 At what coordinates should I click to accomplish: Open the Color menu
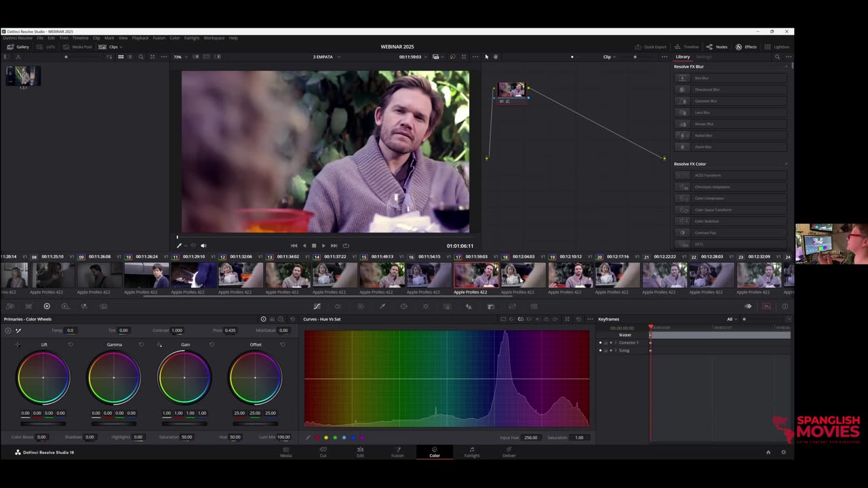click(174, 38)
